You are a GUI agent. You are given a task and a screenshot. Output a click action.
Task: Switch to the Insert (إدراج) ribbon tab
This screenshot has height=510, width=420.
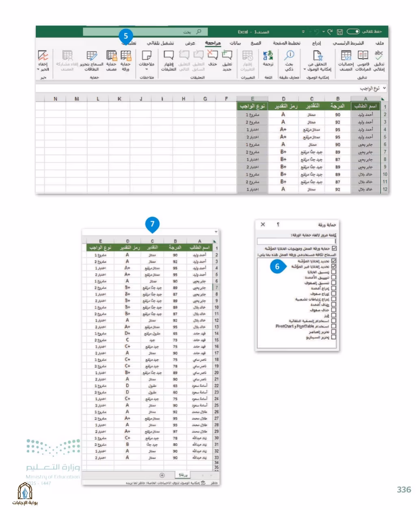[x=316, y=43]
